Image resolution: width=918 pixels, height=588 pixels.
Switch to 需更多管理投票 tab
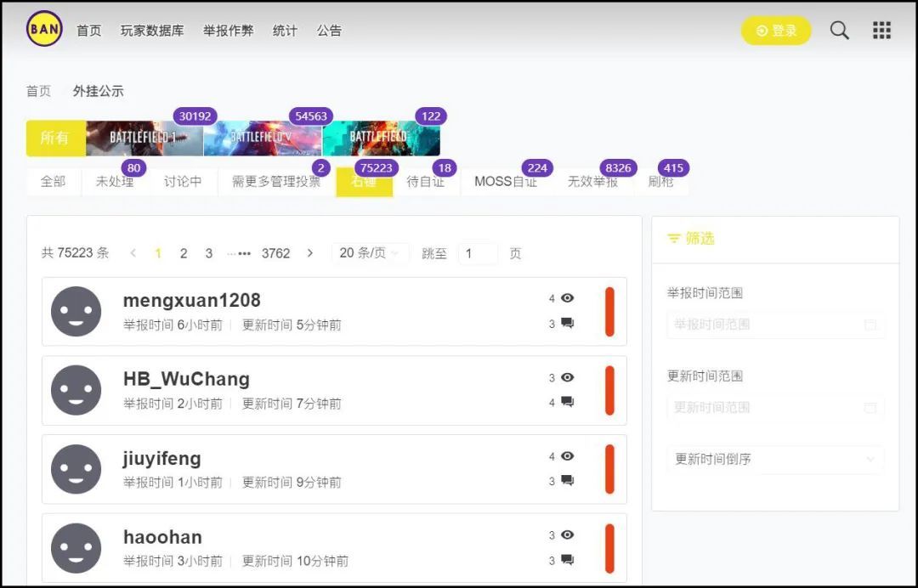click(x=276, y=181)
